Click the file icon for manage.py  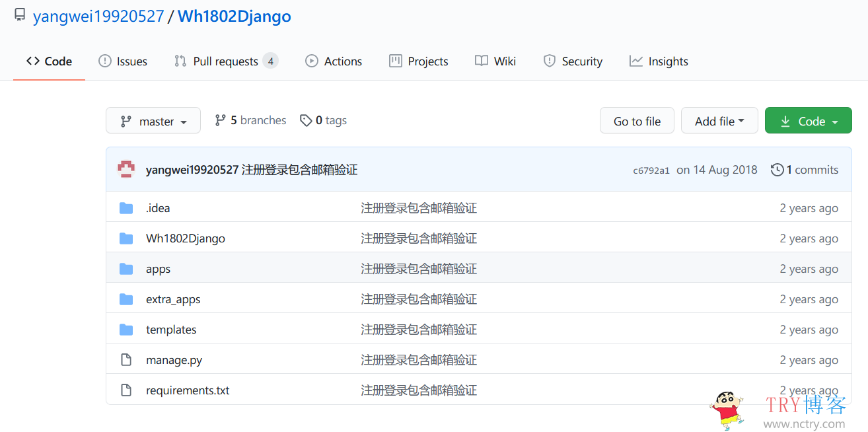[126, 360]
